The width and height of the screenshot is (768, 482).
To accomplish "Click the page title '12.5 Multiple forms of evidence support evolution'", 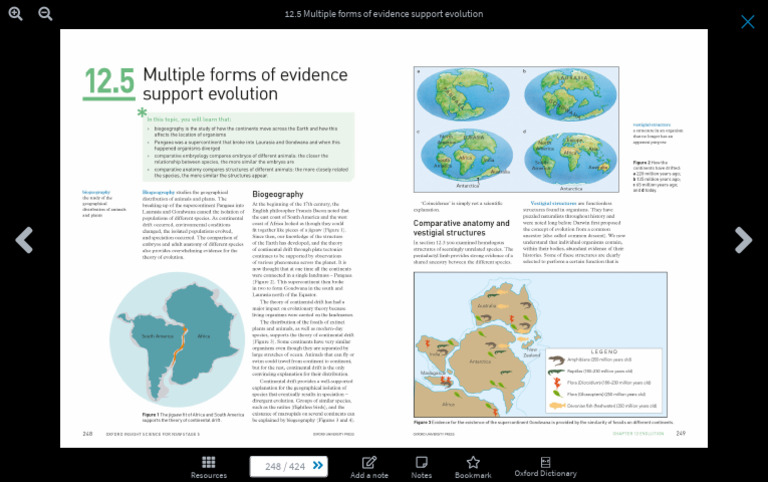I will [x=384, y=14].
